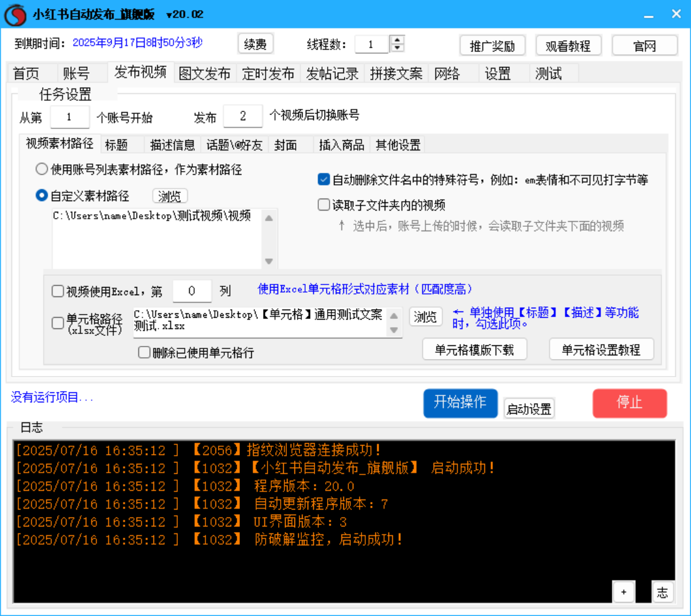Select the 发布视频 publish video tab

(x=140, y=72)
